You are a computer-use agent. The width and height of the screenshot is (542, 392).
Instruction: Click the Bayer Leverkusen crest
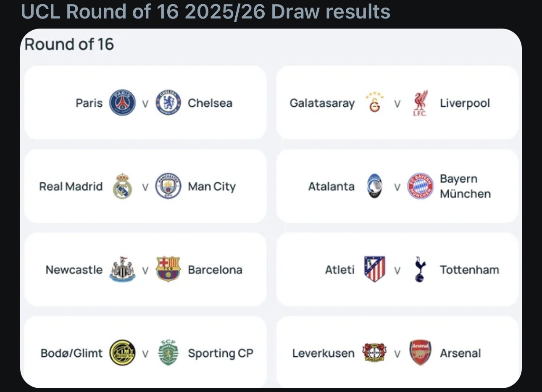pos(374,353)
